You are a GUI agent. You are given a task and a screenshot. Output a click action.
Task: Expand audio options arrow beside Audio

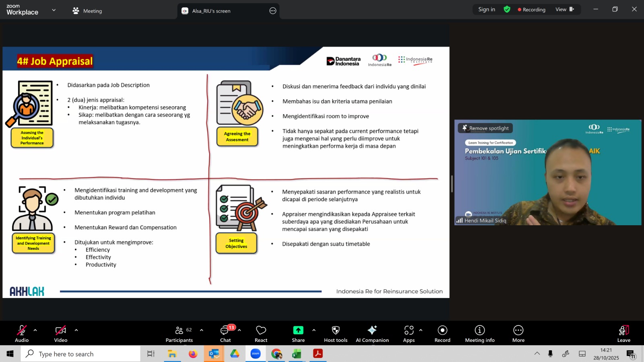coord(35,330)
